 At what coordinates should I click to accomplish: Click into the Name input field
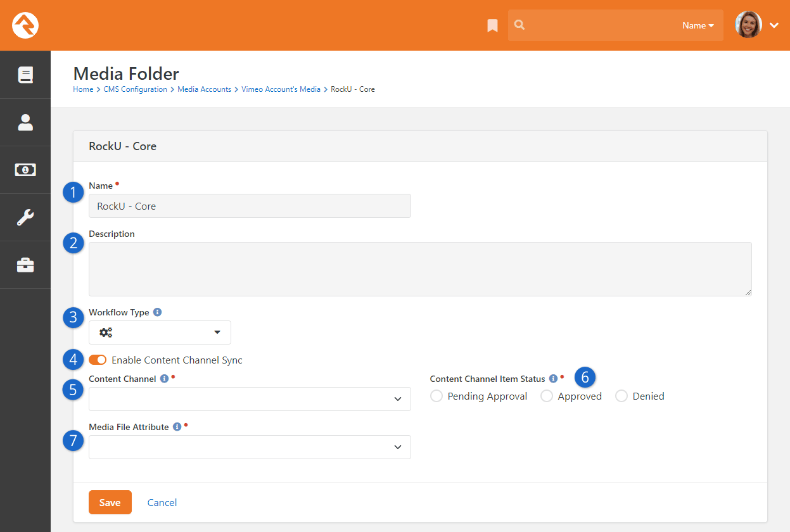pos(250,206)
